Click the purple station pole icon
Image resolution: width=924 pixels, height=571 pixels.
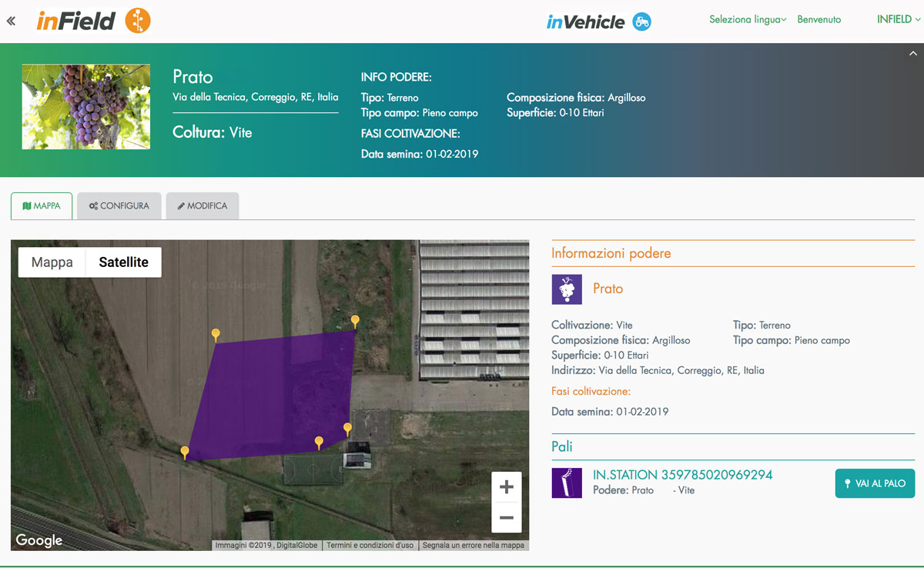[567, 483]
